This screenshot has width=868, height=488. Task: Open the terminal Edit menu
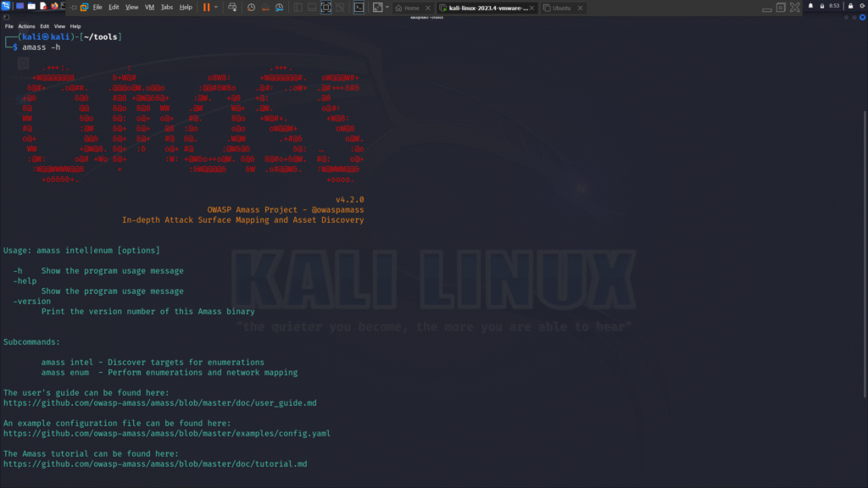pos(44,26)
